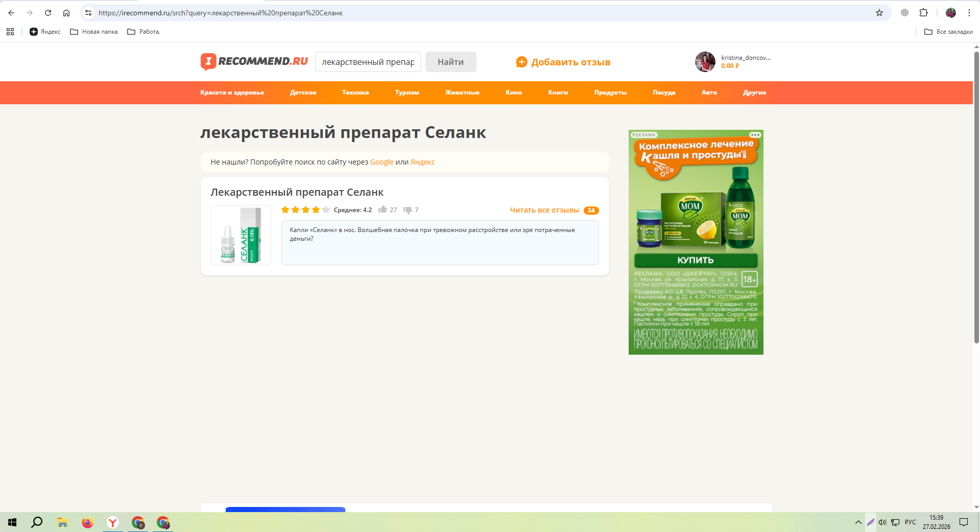Click the iRecommend.ru logo
The height and width of the screenshot is (532, 980).
coord(254,61)
